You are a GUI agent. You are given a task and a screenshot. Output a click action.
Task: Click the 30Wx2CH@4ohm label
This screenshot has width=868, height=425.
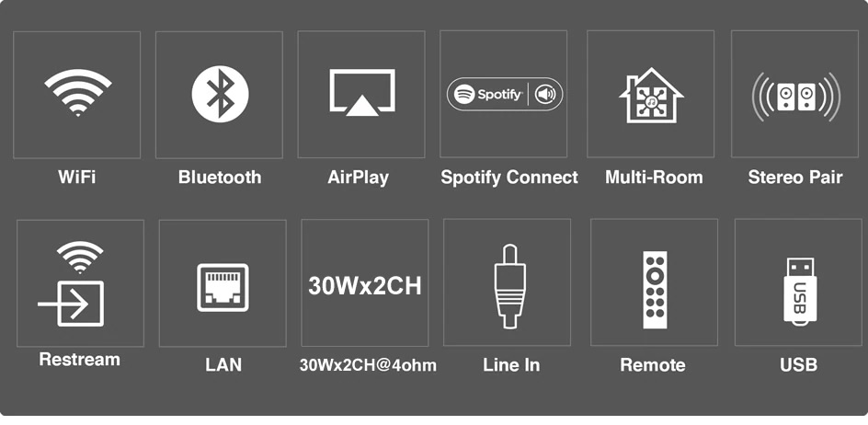(368, 365)
